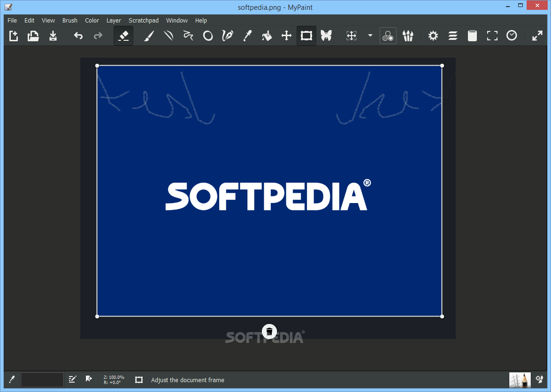Minimize the MyPaint window
551x392 pixels.
coord(508,6)
